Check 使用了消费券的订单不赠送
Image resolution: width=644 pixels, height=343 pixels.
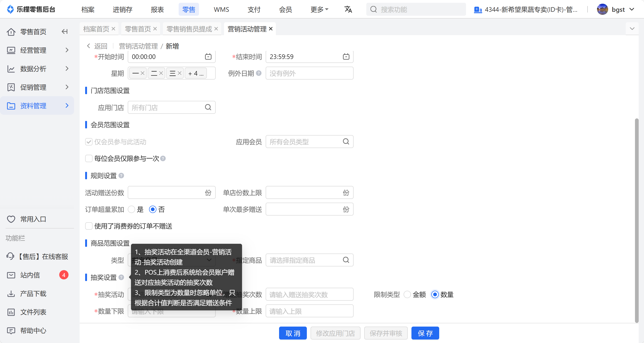(x=89, y=226)
